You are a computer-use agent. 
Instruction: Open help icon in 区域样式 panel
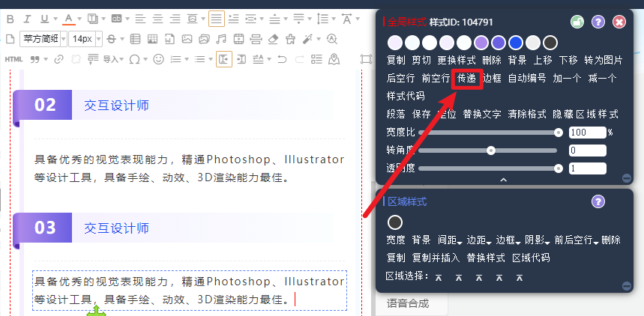point(598,201)
